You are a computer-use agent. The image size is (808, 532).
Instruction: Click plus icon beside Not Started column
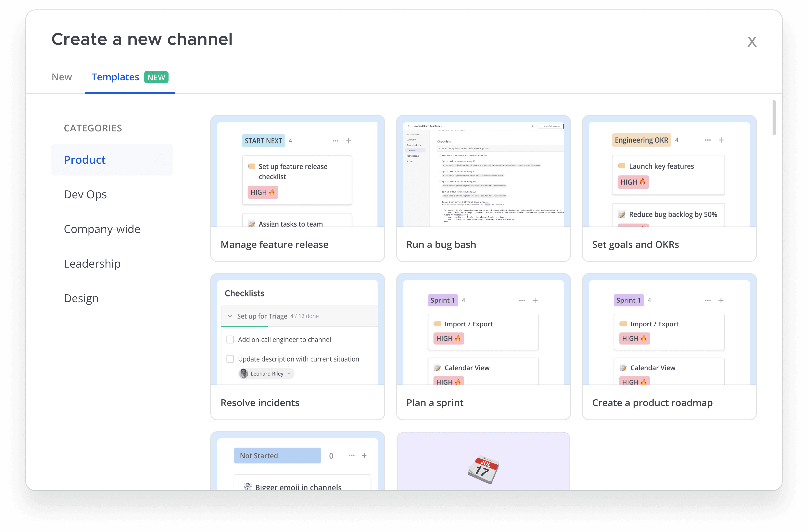pyautogui.click(x=364, y=456)
